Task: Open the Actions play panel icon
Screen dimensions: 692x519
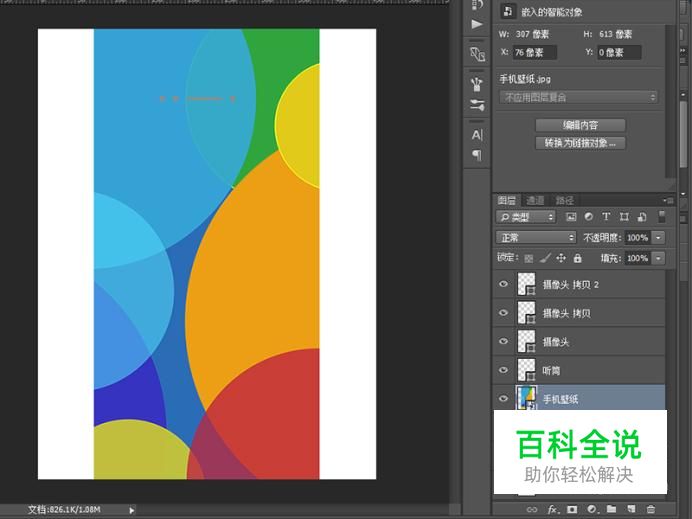Action: click(x=477, y=24)
